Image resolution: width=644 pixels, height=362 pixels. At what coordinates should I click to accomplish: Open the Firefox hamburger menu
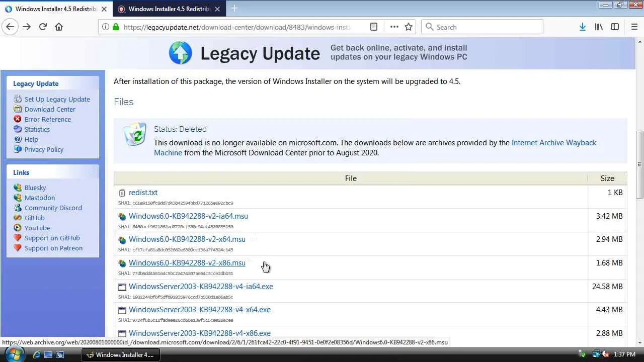click(x=634, y=27)
